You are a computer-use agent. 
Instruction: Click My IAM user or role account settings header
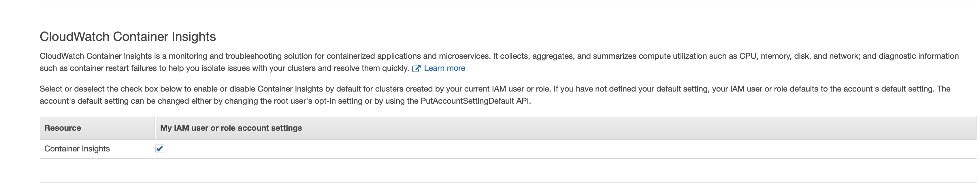point(231,128)
